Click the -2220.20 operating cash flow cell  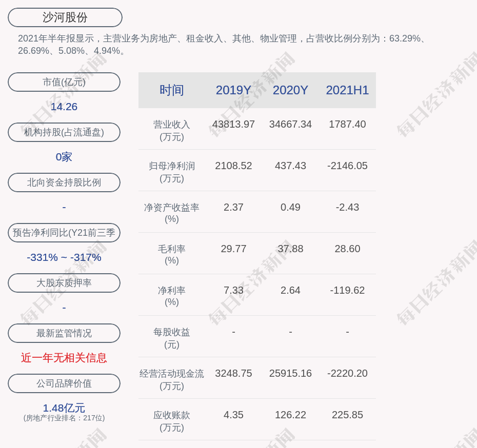tap(347, 373)
